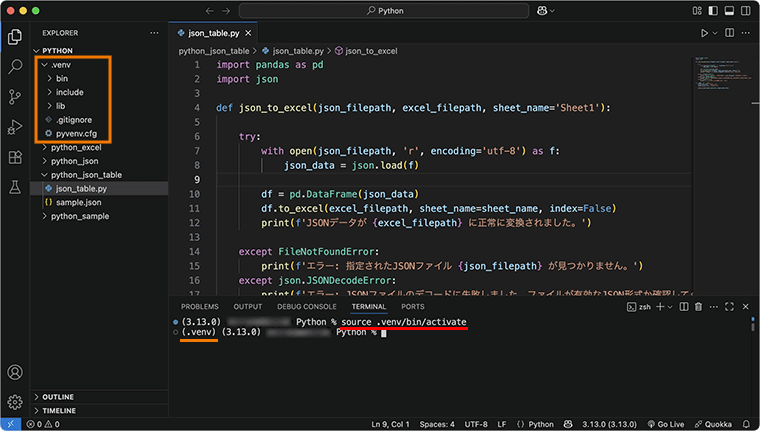Image resolution: width=760 pixels, height=431 pixels.
Task: Open the Copilot title bar dropdown chevron
Action: coord(552,11)
